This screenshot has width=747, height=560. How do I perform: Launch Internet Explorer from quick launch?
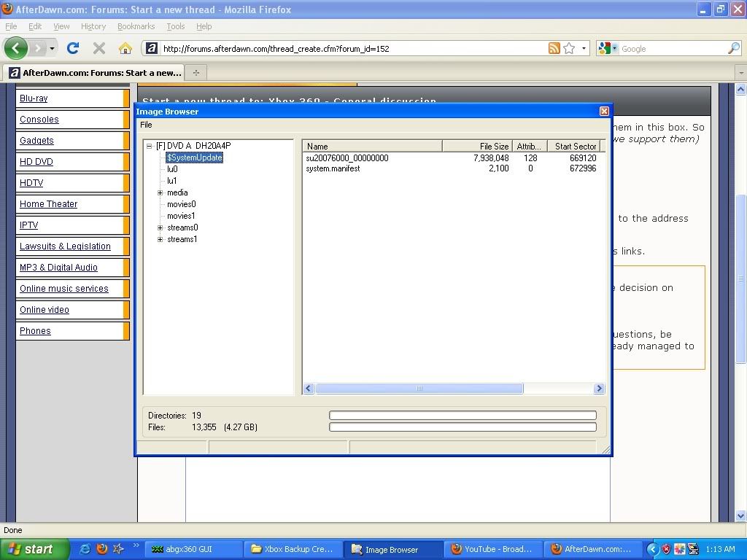tap(85, 549)
